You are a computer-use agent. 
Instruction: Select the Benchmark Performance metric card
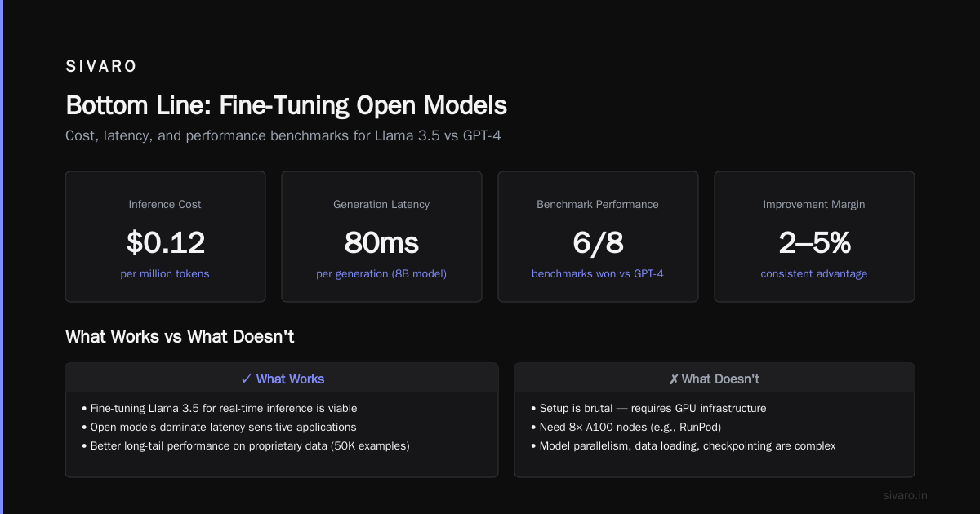(598, 237)
